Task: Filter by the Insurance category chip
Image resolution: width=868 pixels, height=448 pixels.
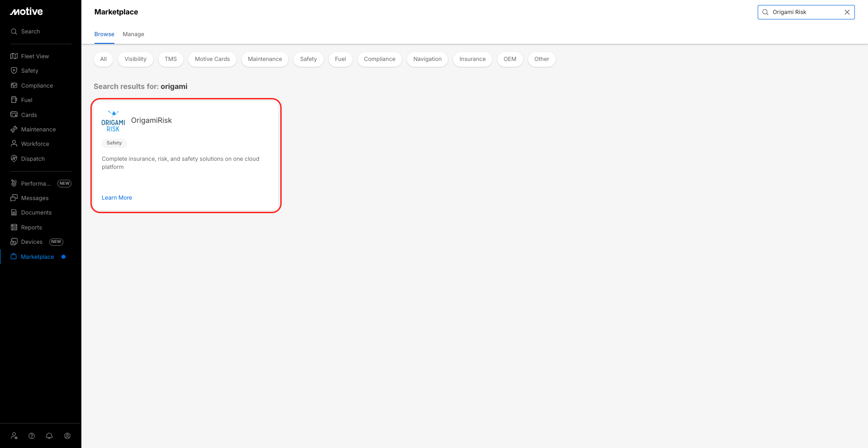Action: coord(472,59)
